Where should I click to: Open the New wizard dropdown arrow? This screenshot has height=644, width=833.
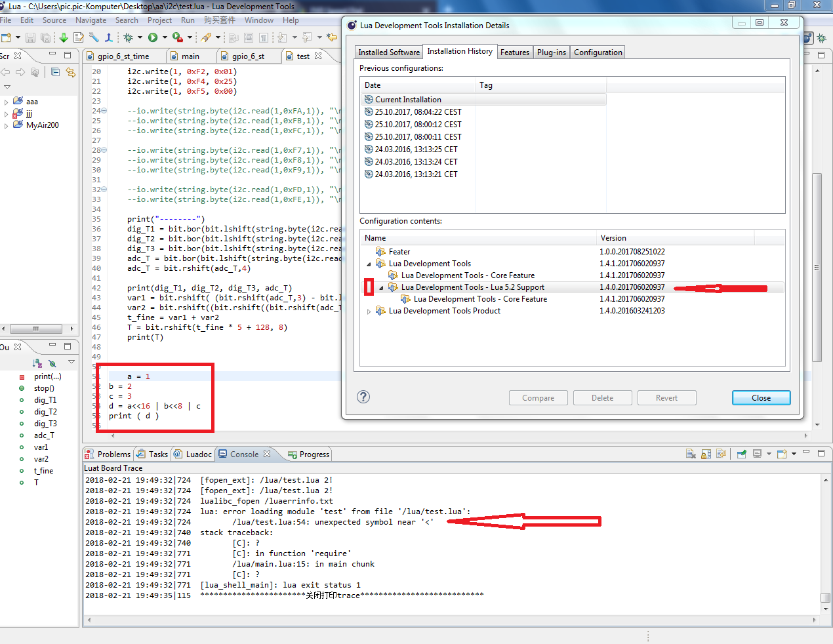[18, 37]
